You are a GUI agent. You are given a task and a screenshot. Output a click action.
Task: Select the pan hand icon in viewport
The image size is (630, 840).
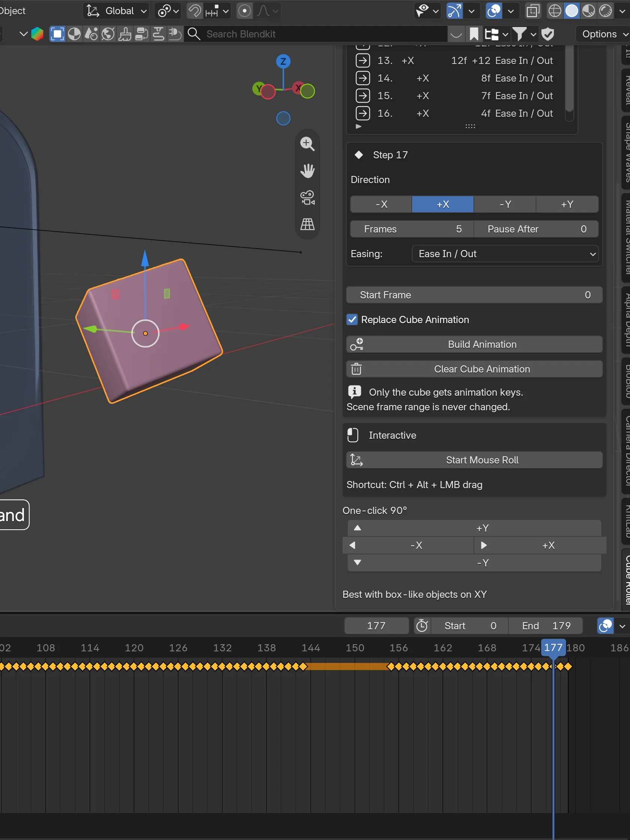point(307,170)
